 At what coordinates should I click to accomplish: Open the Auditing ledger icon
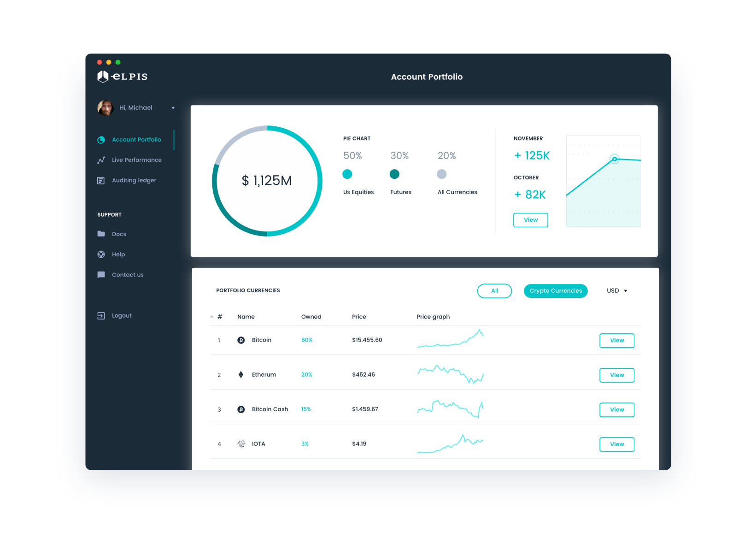[x=101, y=180]
